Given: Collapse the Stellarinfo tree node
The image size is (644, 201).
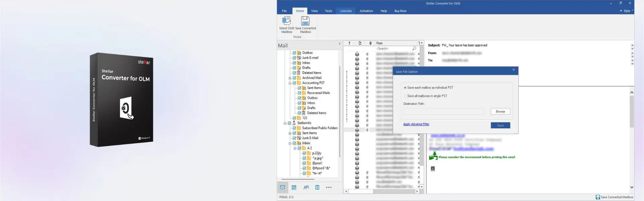Looking at the screenshot, I should 285,123.
